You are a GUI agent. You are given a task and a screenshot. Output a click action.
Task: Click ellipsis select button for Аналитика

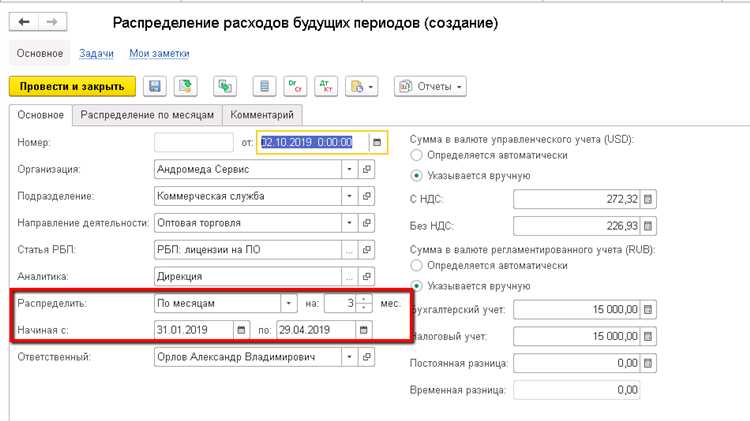pos(350,277)
